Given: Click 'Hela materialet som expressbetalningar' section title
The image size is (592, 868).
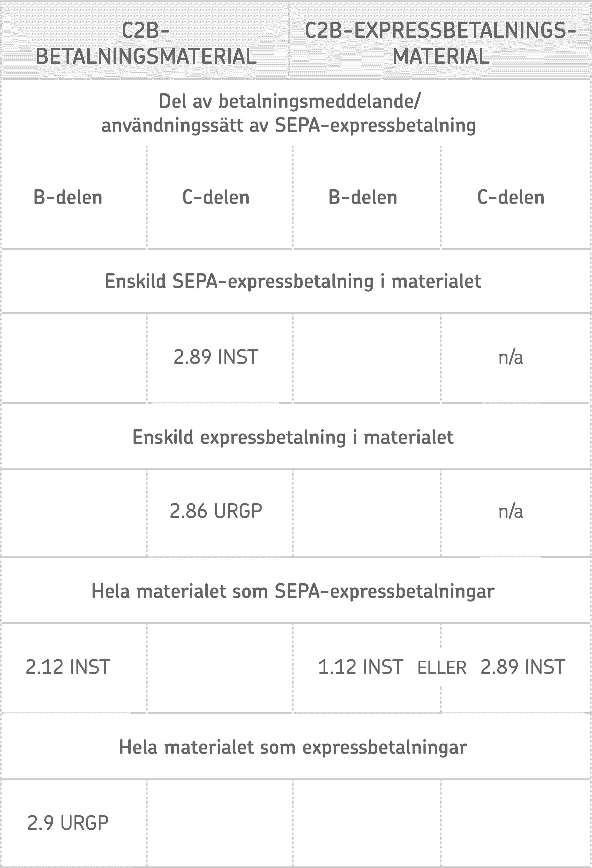Looking at the screenshot, I should click(x=293, y=748).
